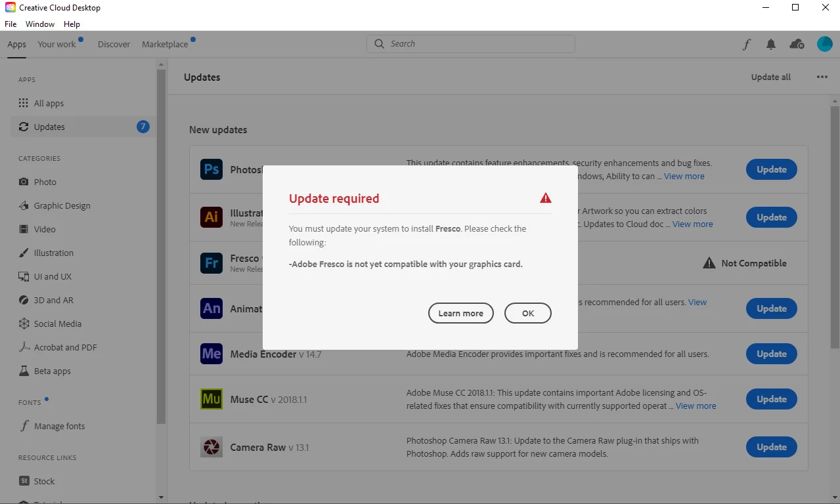This screenshot has height=504, width=840.
Task: Open the File menu
Action: click(11, 24)
